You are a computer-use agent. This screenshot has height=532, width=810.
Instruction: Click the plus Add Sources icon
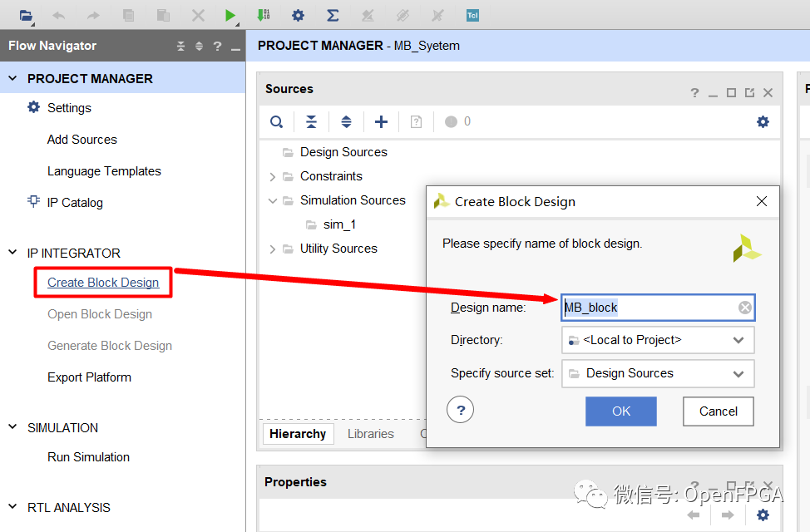tap(381, 122)
